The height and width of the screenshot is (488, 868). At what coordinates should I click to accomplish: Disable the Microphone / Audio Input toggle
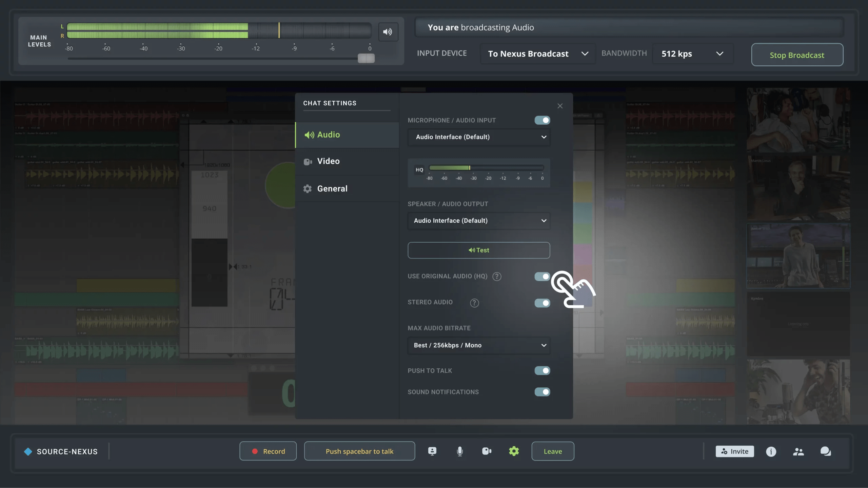(x=541, y=120)
